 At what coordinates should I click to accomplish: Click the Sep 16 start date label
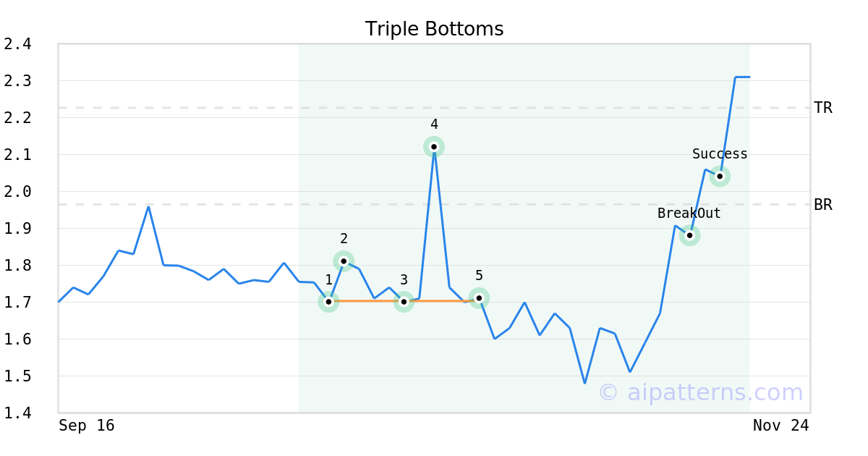click(x=87, y=426)
